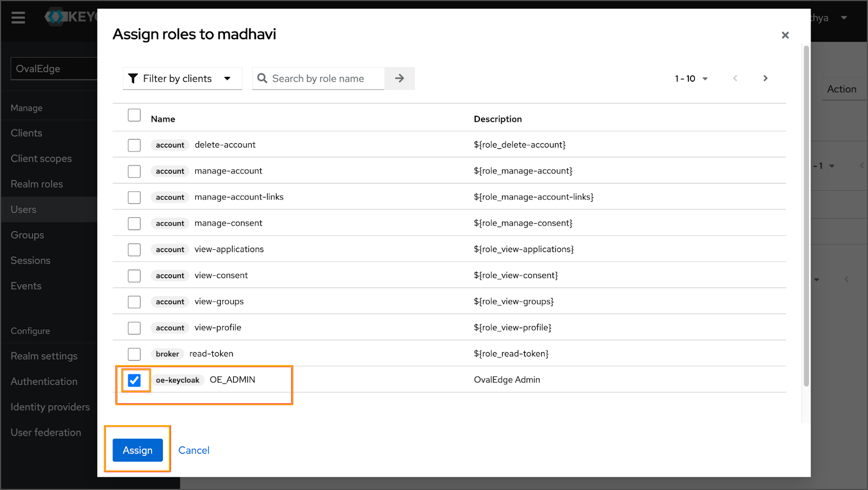Close the Assign roles dialog
The image size is (868, 490).
pyautogui.click(x=785, y=35)
